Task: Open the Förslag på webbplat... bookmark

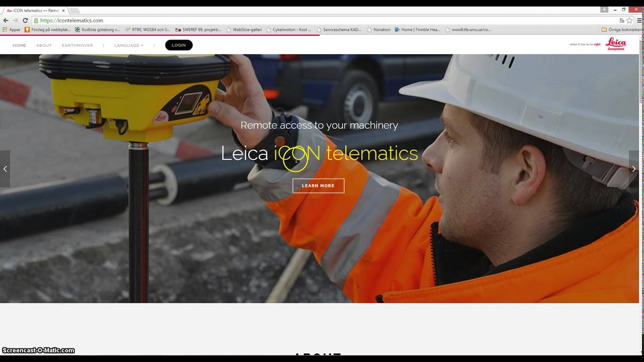Action: click(x=48, y=30)
